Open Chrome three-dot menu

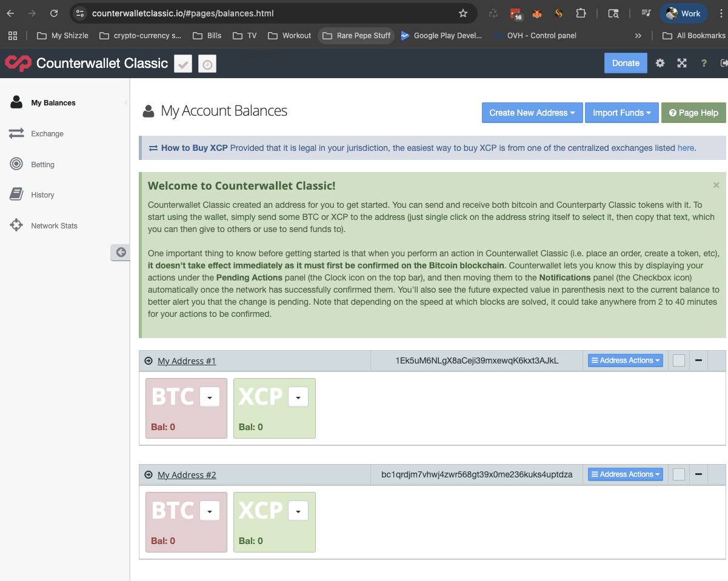(x=720, y=13)
